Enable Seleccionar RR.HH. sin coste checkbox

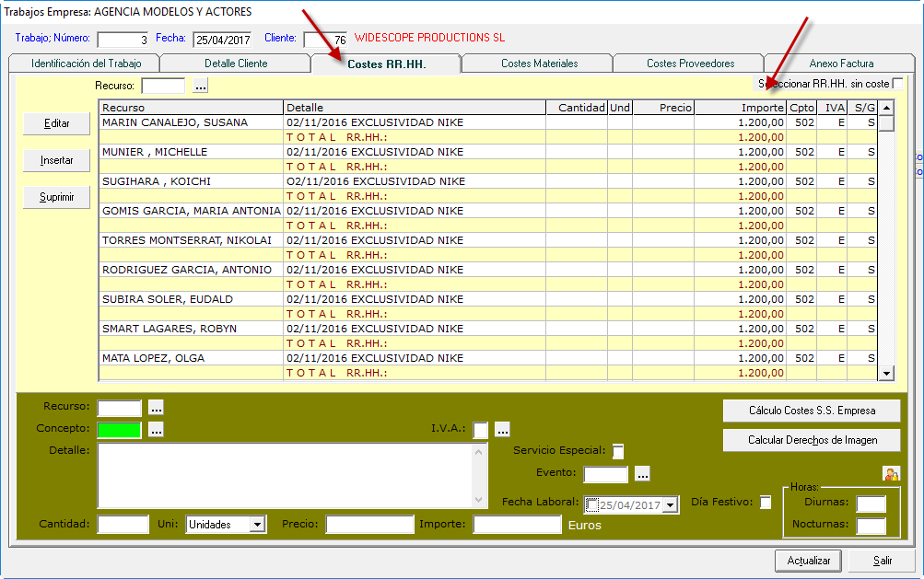pyautogui.click(x=897, y=84)
